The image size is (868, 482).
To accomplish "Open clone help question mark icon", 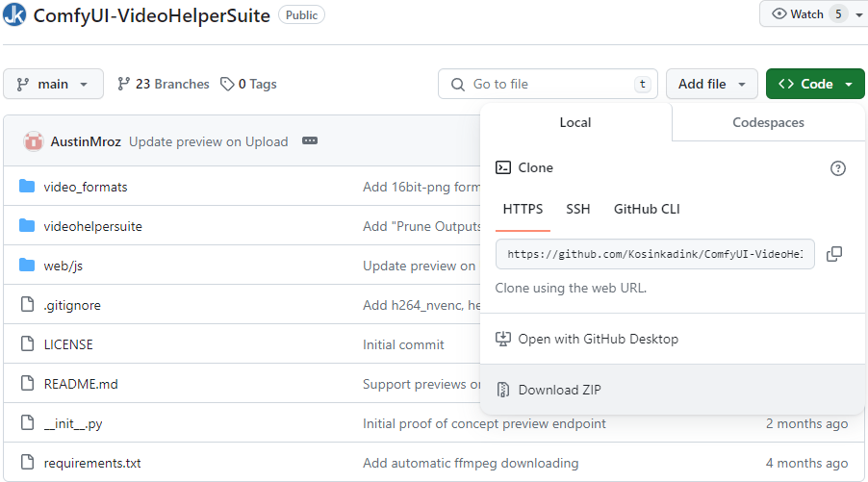I will pyautogui.click(x=838, y=168).
